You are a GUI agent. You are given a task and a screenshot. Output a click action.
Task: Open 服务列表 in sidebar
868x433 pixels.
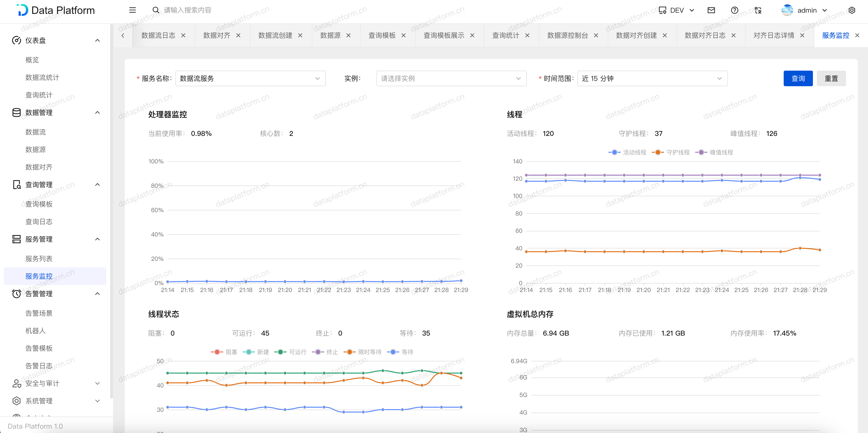(x=39, y=259)
